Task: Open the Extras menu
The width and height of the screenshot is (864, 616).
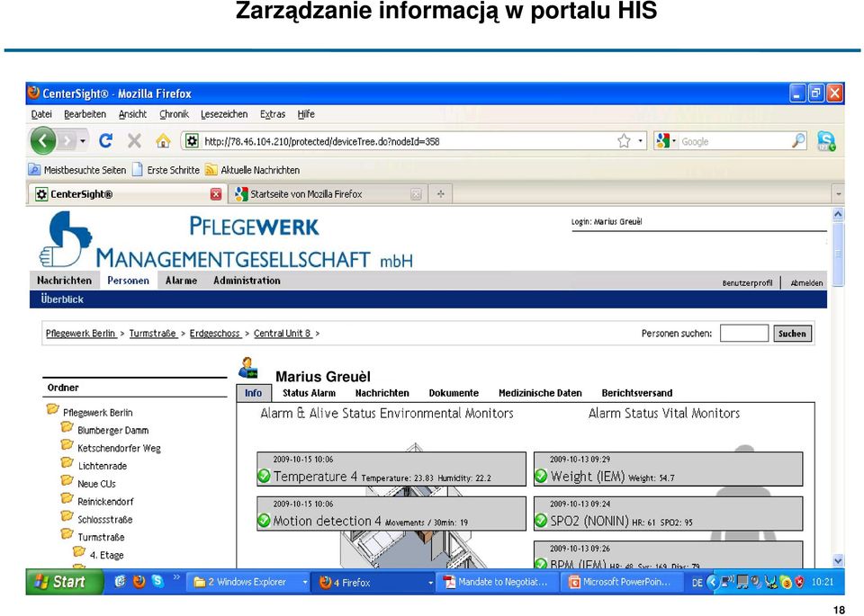Action: [x=273, y=114]
